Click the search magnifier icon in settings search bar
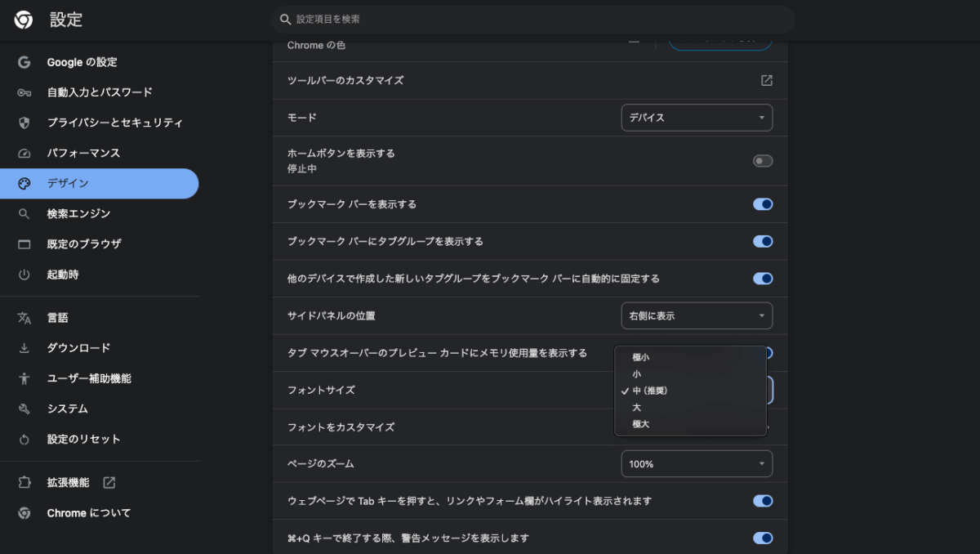The image size is (980, 554). (285, 19)
